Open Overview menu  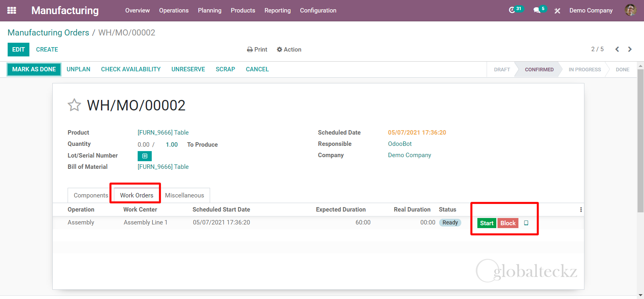(137, 10)
